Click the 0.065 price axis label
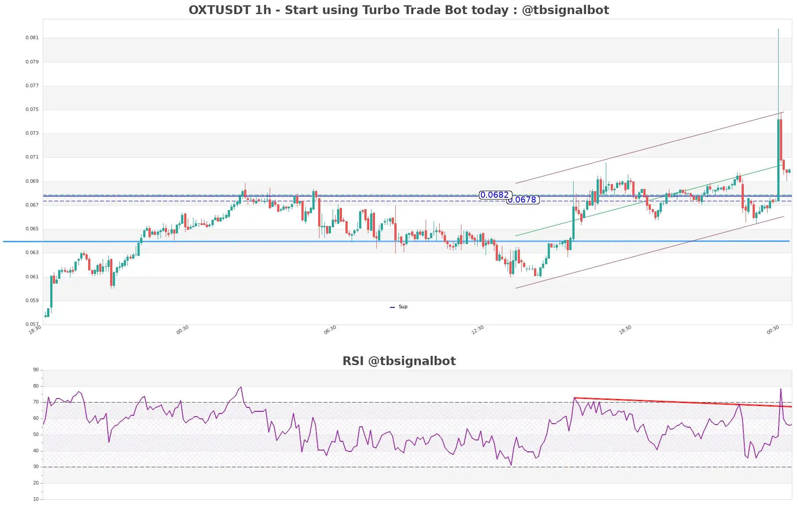This screenshot has width=798, height=532. click(32, 229)
